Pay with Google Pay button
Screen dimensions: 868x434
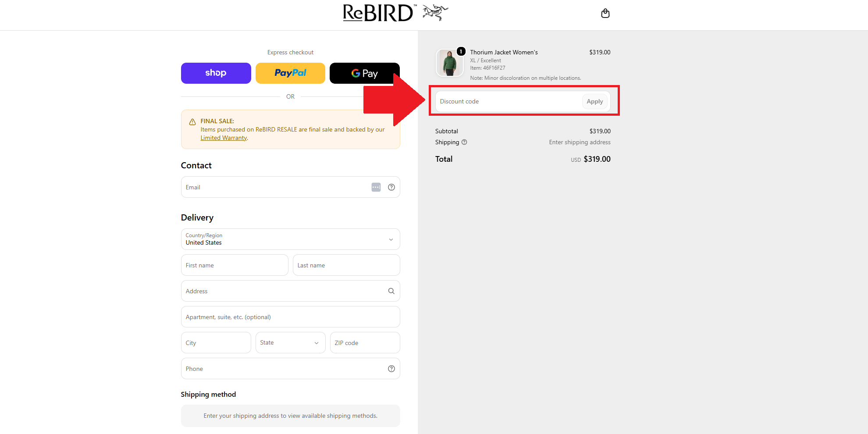(365, 73)
